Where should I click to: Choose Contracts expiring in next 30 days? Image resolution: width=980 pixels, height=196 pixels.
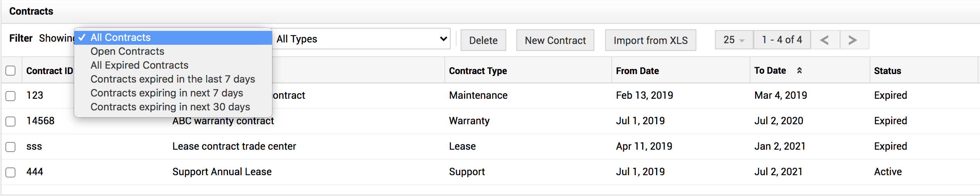[170, 107]
